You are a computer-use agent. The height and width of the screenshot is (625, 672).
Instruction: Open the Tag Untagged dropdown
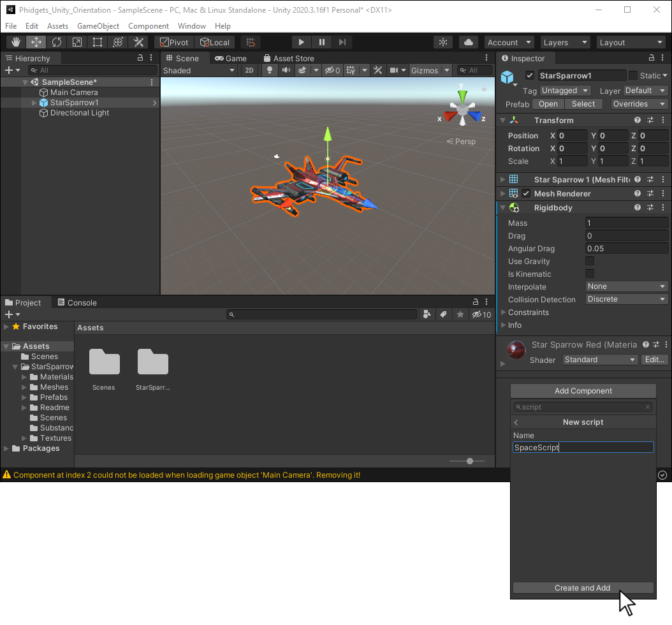565,91
